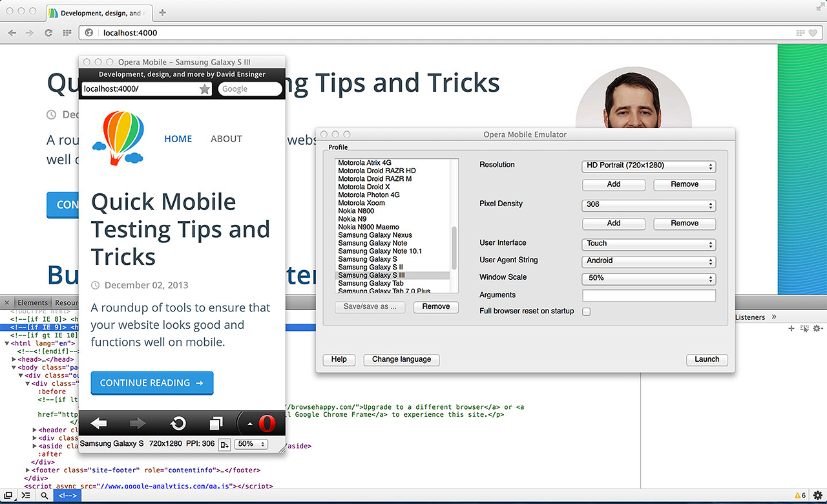The height and width of the screenshot is (504, 827).
Task: Open the red Opera menu in emulator
Action: coord(267,424)
